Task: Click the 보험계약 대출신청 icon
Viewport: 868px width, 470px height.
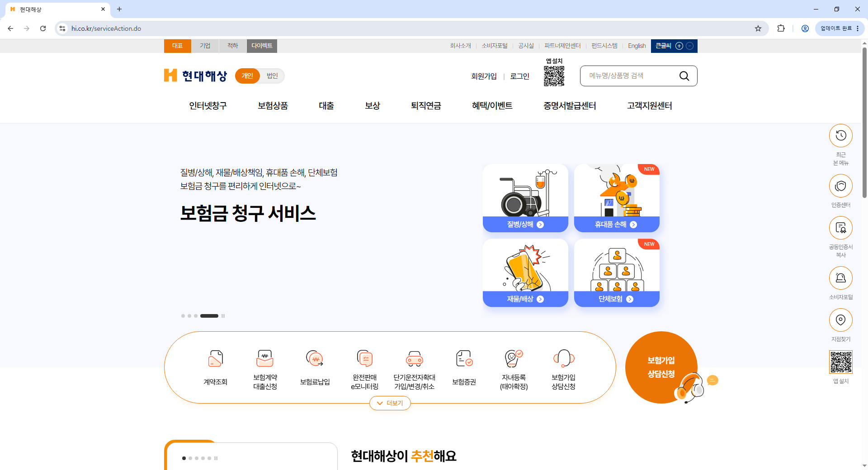Action: 265,359
